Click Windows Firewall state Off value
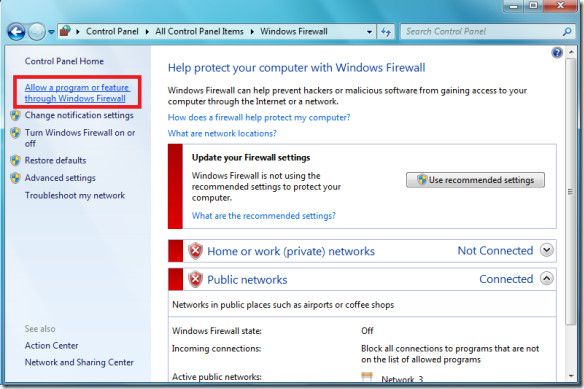 coord(367,331)
